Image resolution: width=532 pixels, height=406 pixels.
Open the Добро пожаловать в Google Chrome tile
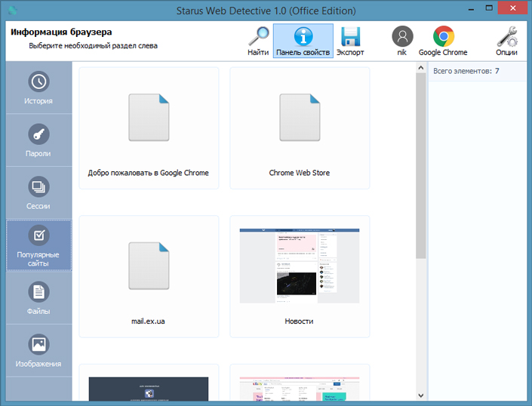(149, 128)
